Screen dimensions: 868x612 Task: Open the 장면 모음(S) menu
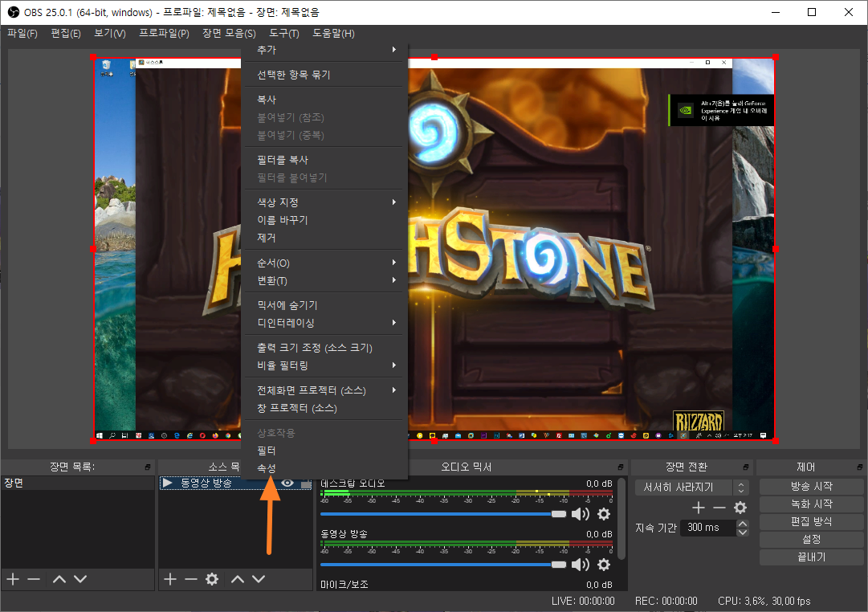229,33
